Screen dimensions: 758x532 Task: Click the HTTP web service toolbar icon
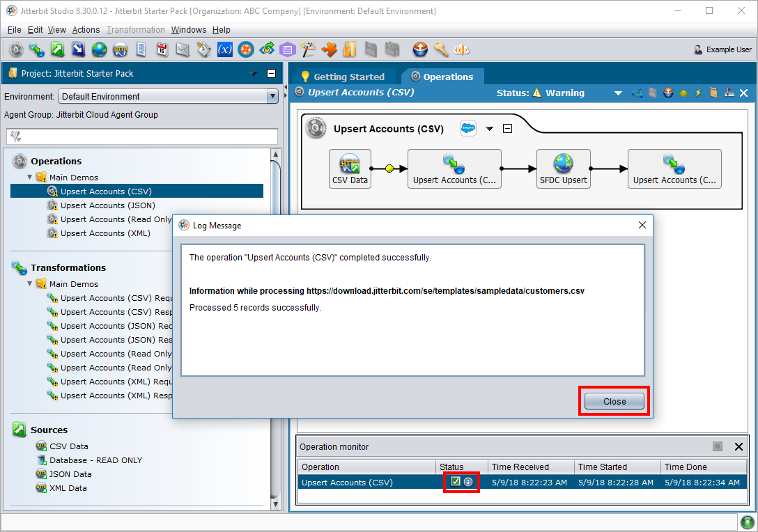tap(120, 49)
